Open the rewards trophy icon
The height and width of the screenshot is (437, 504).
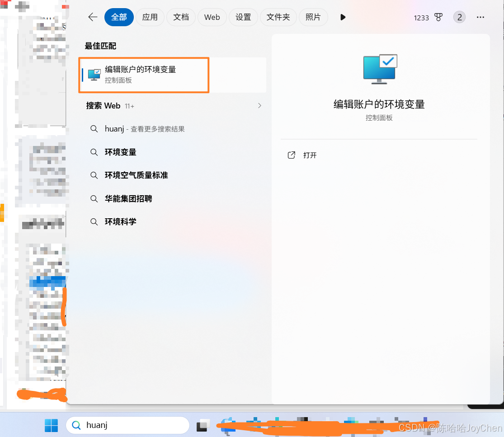tap(438, 17)
